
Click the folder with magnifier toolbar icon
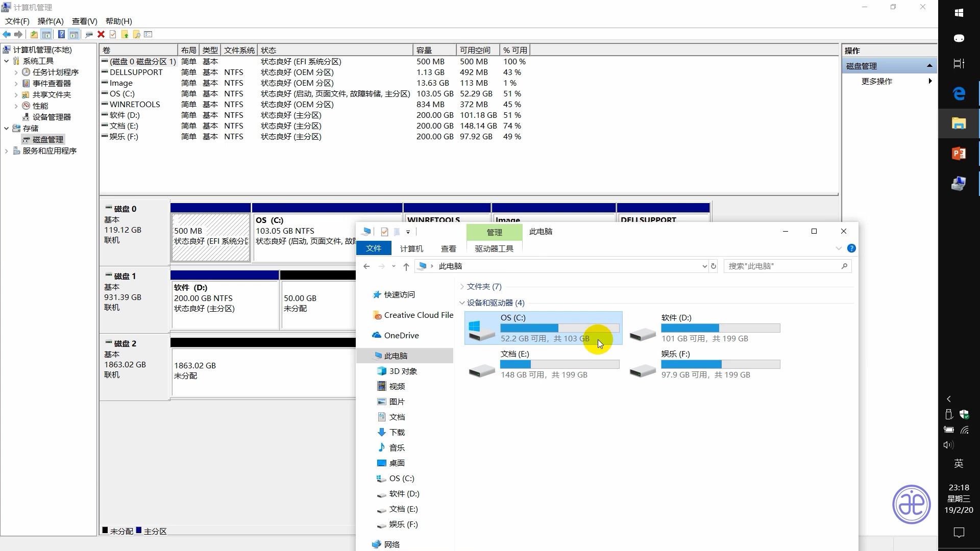click(x=136, y=34)
